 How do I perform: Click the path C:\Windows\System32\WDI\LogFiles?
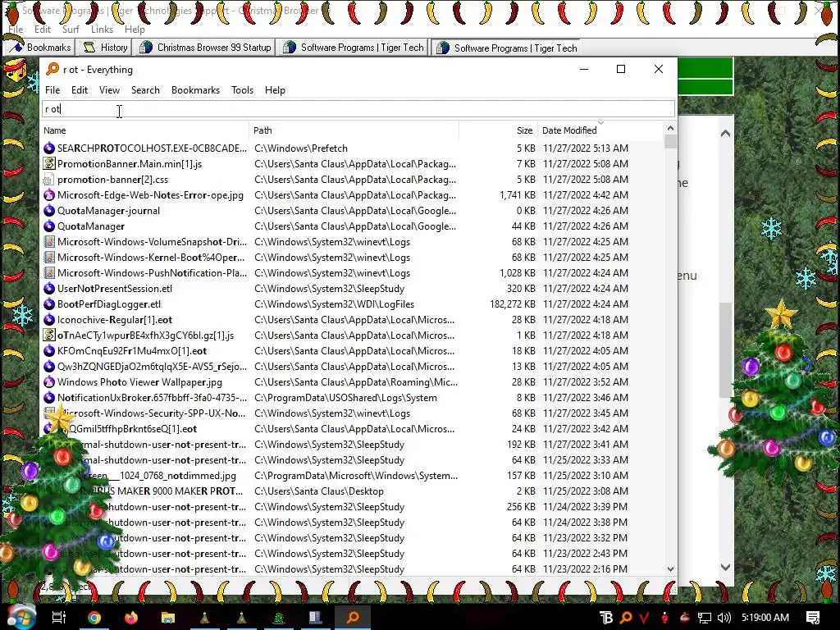pyautogui.click(x=335, y=304)
